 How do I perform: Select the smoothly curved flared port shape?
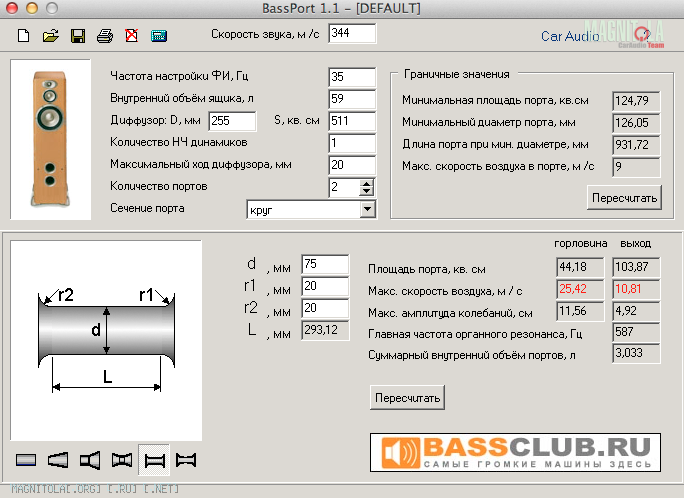186,459
